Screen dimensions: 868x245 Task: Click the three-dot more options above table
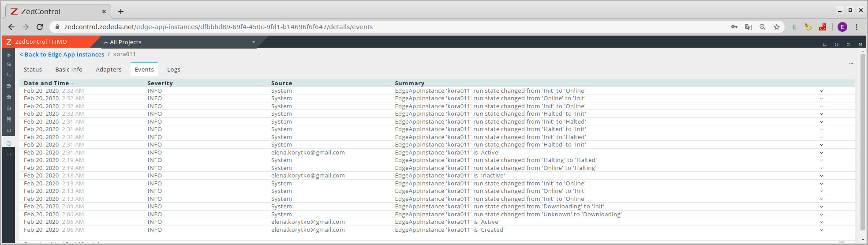coord(851,64)
